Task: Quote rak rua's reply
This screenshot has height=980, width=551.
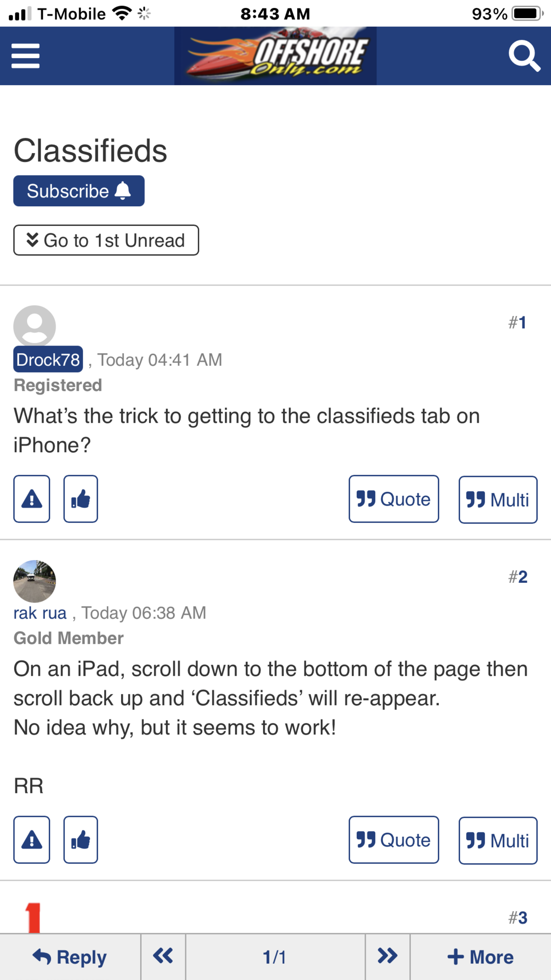Action: [x=394, y=840]
